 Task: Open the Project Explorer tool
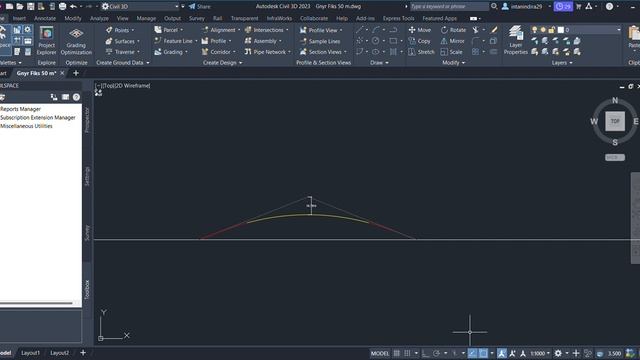(x=47, y=41)
